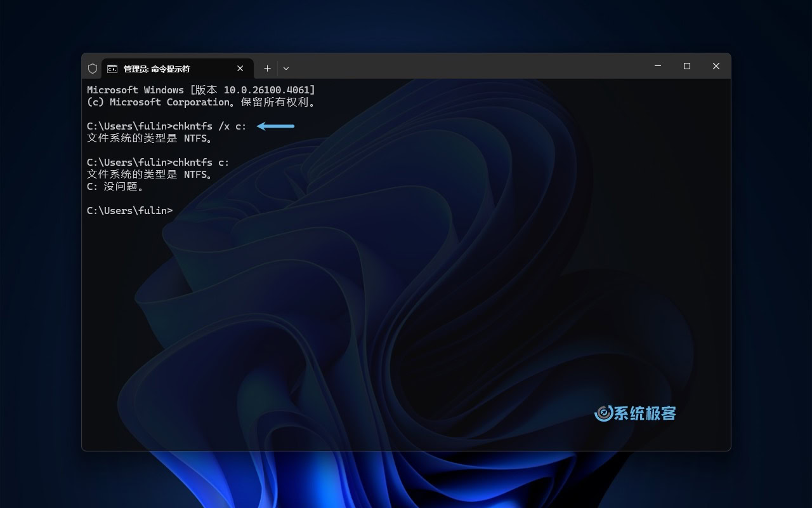Click the command prompt icon on the tab
The width and height of the screenshot is (812, 508).
(112, 69)
